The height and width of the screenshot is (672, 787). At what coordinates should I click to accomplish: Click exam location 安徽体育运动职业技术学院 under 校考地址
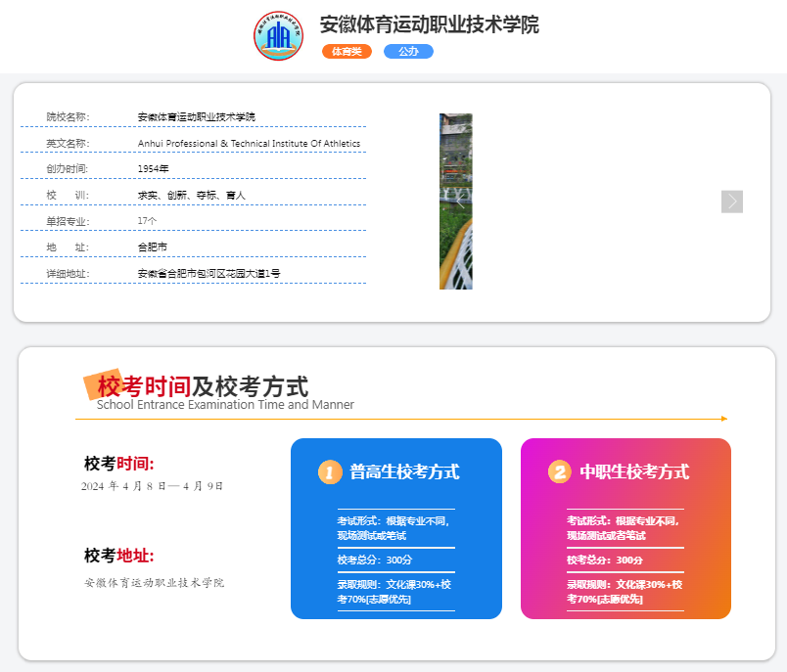[x=154, y=583]
